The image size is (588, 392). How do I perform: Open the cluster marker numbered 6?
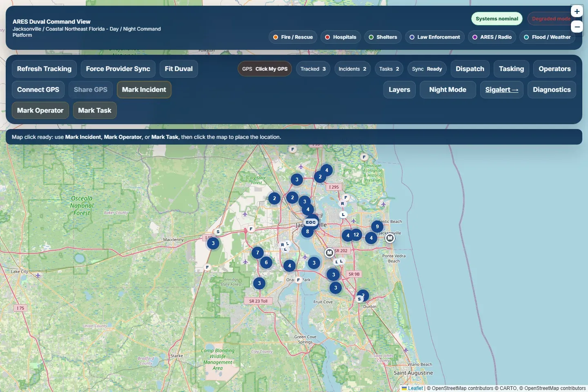(266, 263)
